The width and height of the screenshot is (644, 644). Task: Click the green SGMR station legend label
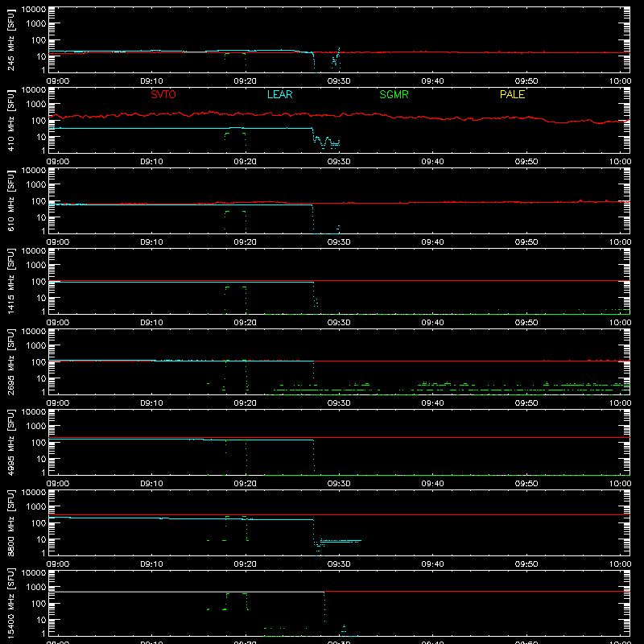(394, 94)
